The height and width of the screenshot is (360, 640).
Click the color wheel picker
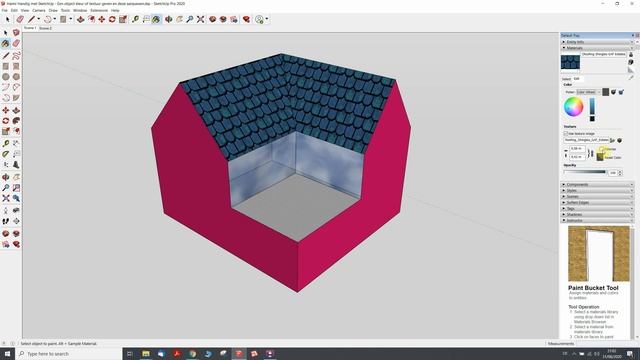[573, 107]
